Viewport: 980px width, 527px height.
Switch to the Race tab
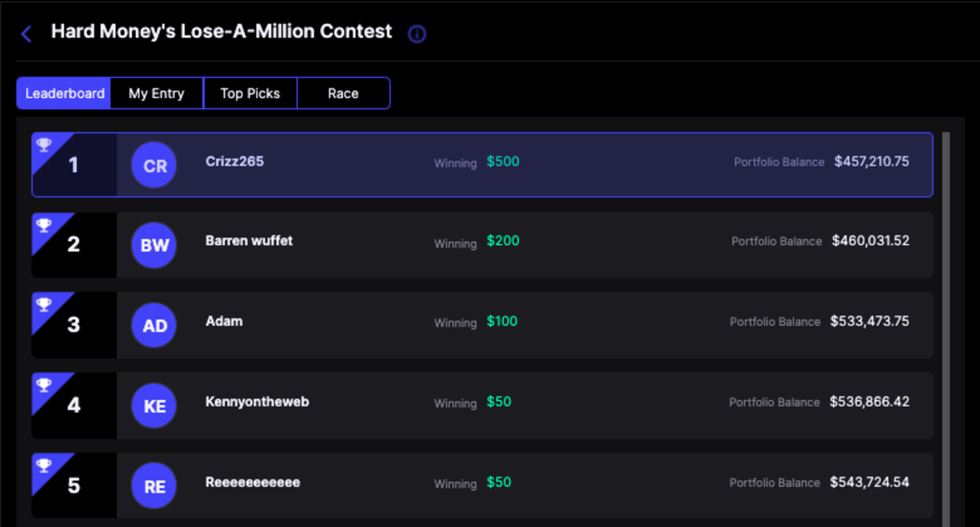tap(343, 93)
